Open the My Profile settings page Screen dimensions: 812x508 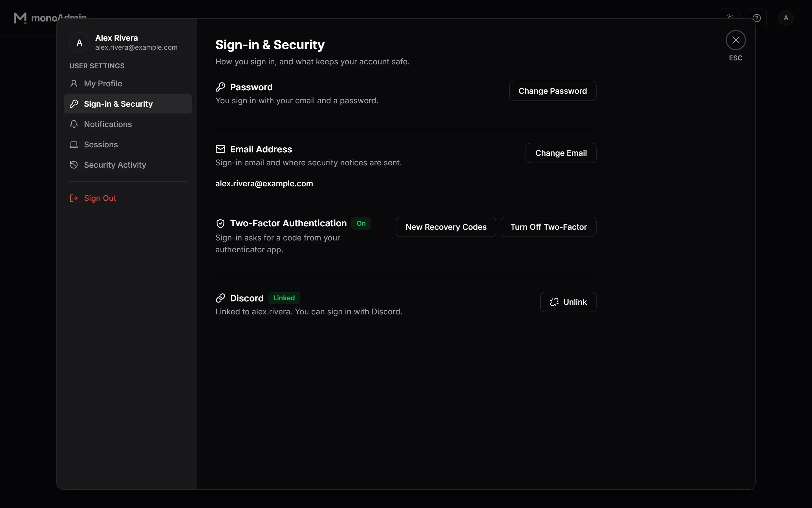click(x=128, y=84)
